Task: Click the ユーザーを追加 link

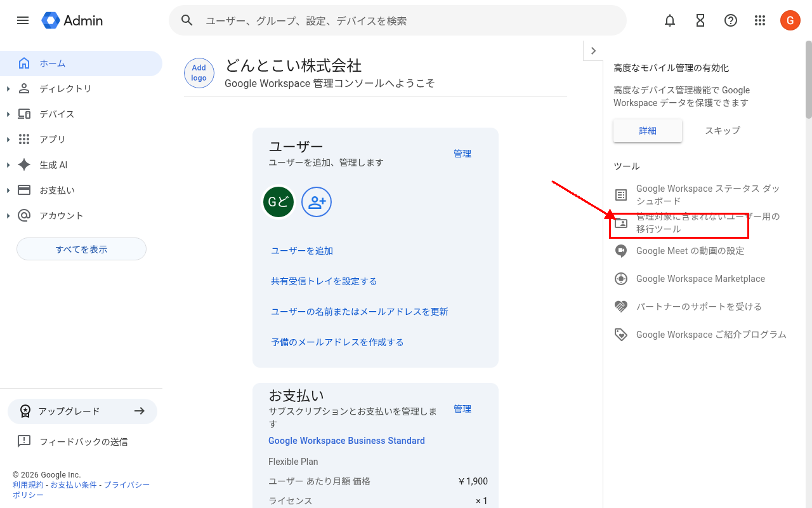Action: pyautogui.click(x=302, y=251)
